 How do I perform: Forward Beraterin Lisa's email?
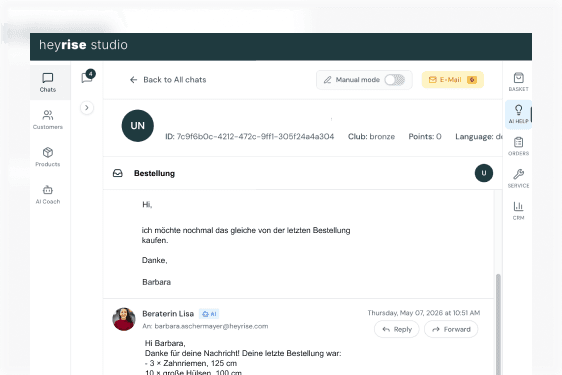pyautogui.click(x=451, y=329)
